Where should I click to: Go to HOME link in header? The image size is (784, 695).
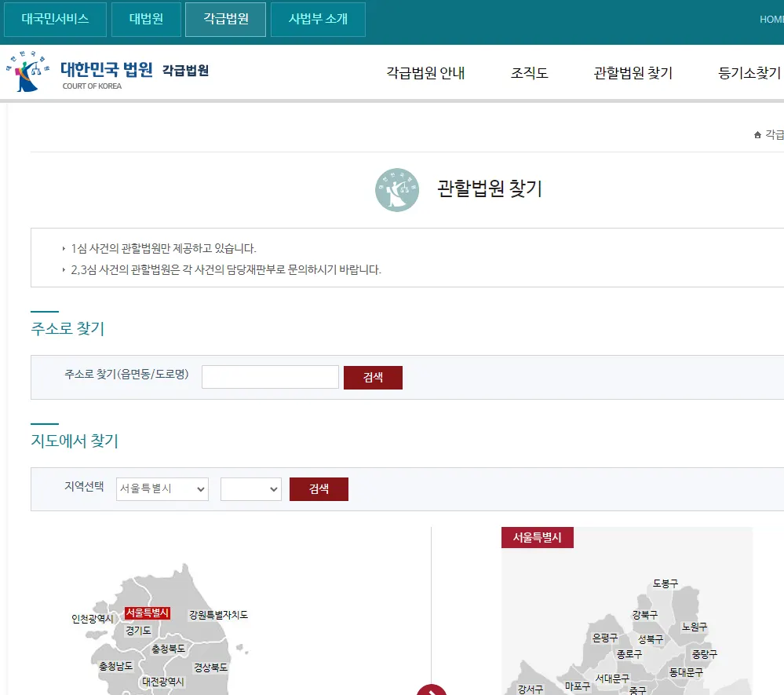[x=771, y=19]
